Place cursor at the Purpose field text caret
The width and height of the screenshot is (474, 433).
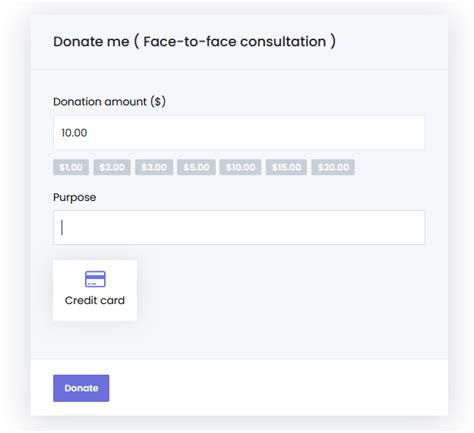(62, 227)
